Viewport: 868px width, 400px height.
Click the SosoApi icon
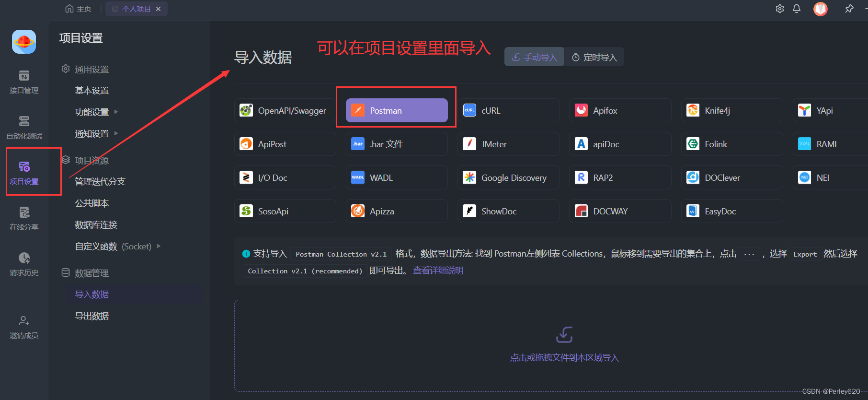click(246, 211)
